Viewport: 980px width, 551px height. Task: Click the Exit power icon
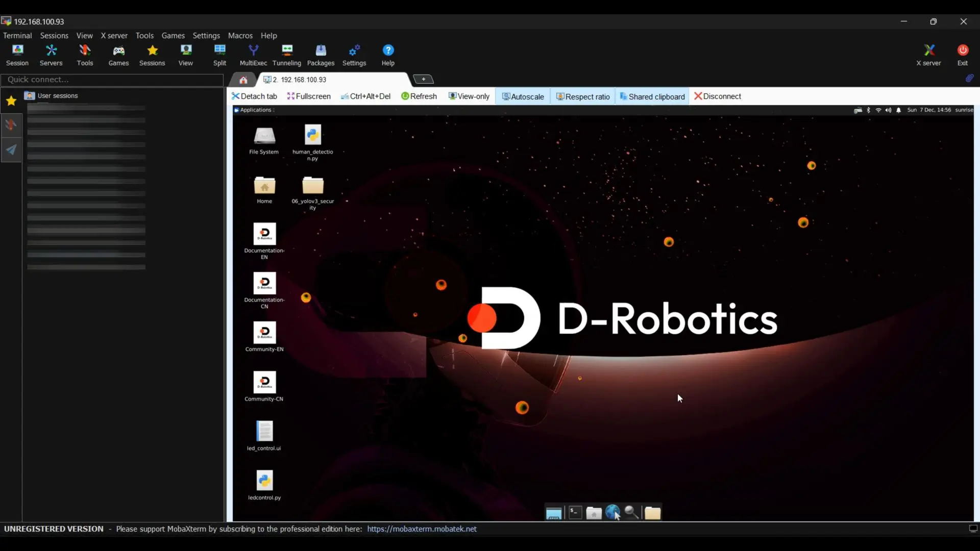pyautogui.click(x=962, y=55)
